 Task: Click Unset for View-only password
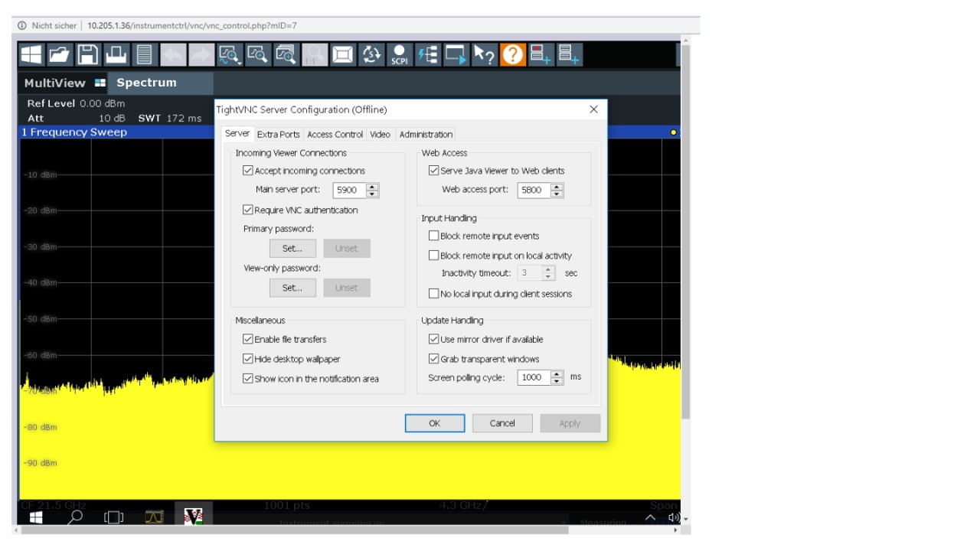[x=347, y=288]
